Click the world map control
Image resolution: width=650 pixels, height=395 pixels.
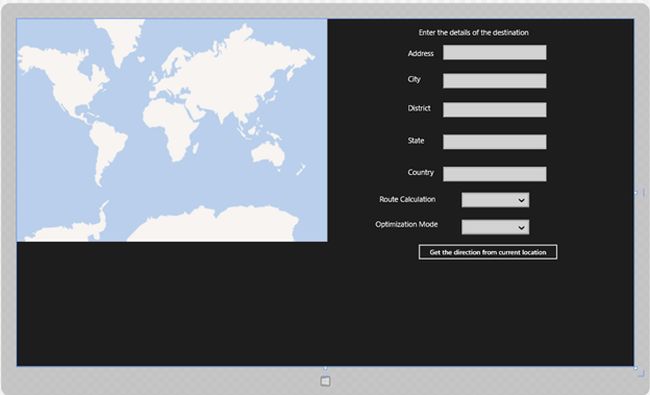(x=172, y=130)
